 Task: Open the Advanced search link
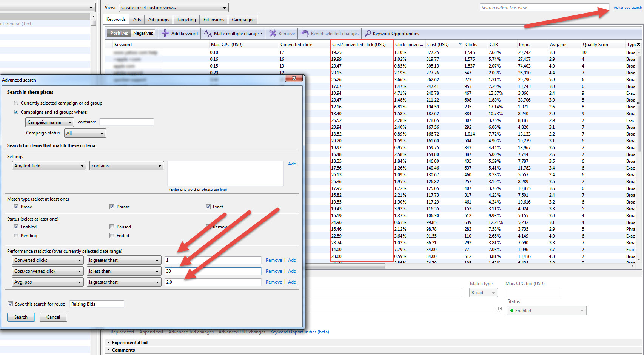[627, 8]
